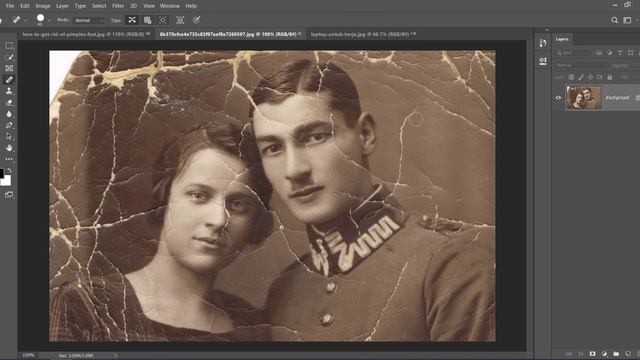Image resolution: width=640 pixels, height=360 pixels.
Task: Click the Background layer thumbnail
Action: click(x=584, y=98)
